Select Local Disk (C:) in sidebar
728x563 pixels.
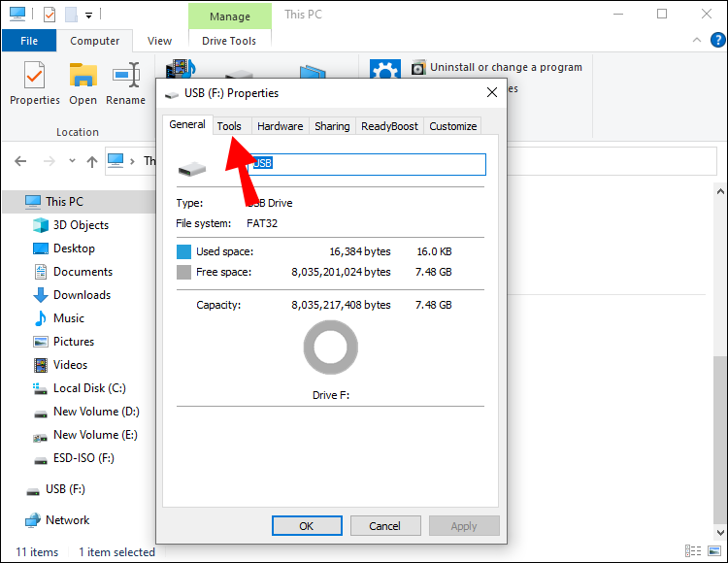pos(80,388)
